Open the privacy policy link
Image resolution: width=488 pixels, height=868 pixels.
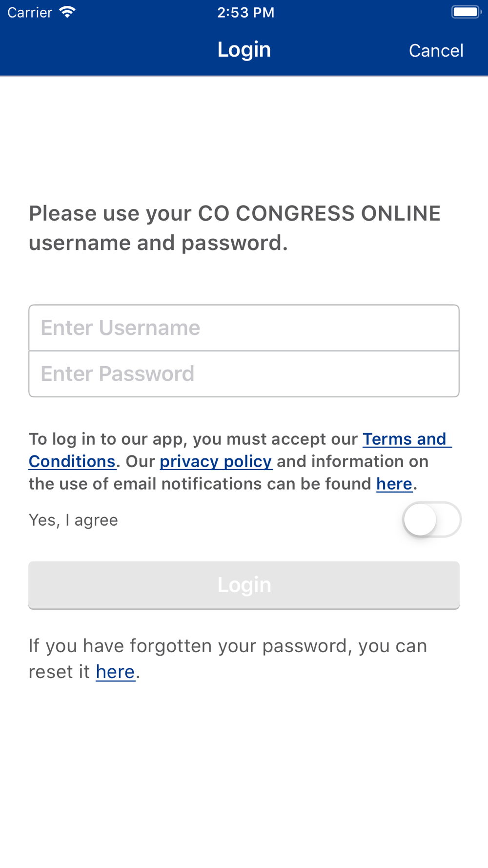(216, 462)
